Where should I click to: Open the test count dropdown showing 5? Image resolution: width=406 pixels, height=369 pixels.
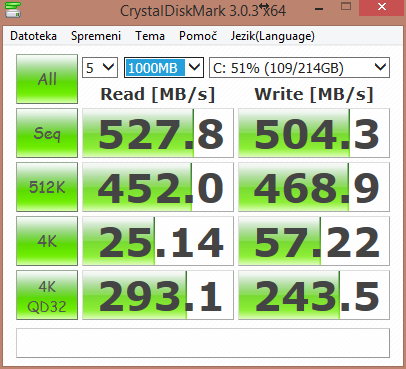[100, 68]
